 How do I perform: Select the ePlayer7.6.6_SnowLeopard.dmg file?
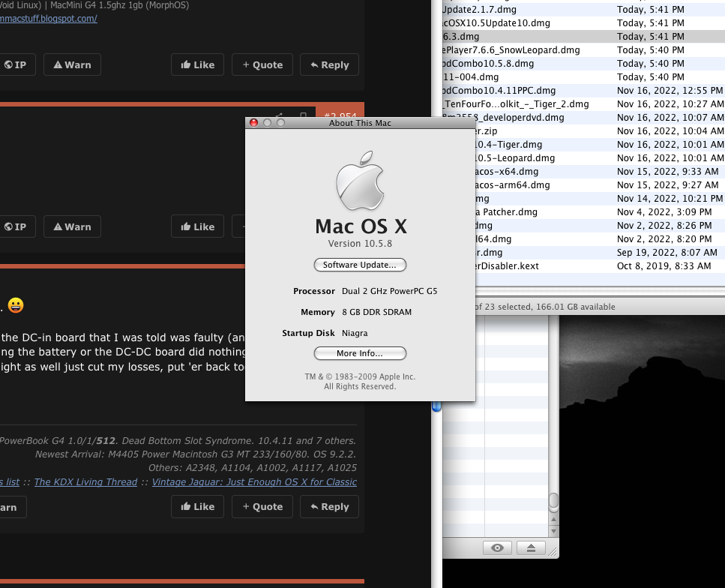point(583,50)
